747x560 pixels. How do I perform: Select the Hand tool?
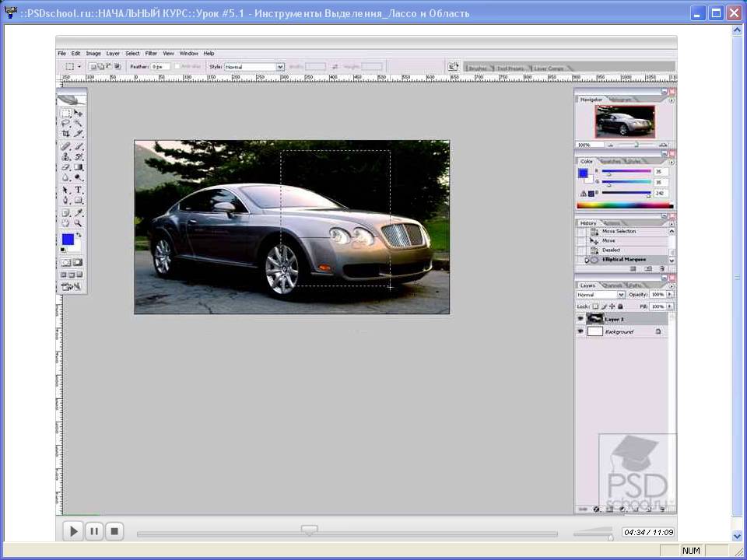66,222
